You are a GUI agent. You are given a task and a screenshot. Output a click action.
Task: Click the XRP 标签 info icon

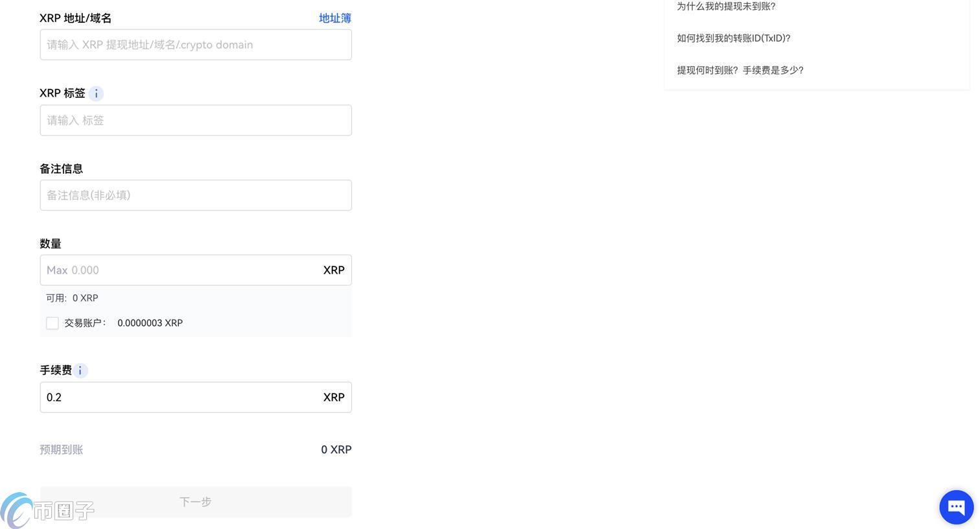click(x=95, y=93)
